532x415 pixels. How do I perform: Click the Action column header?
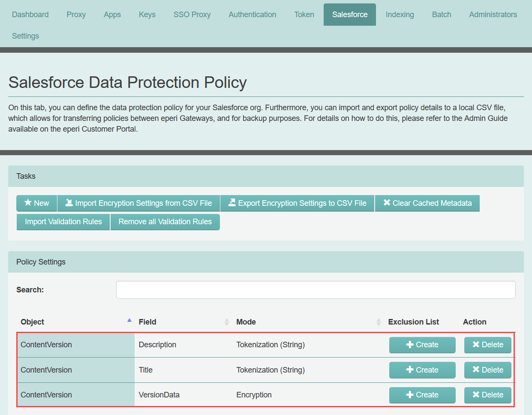(x=475, y=322)
